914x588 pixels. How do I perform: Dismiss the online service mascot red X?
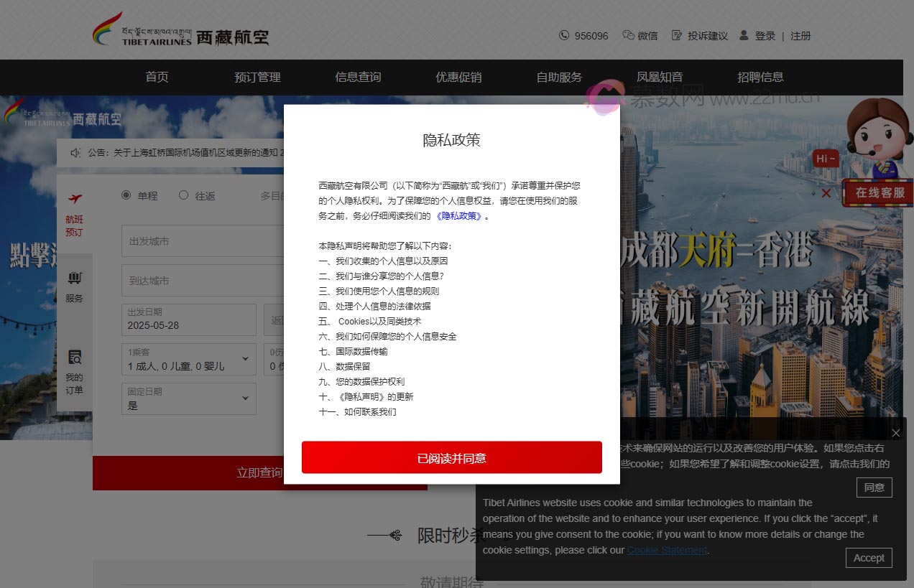(826, 193)
